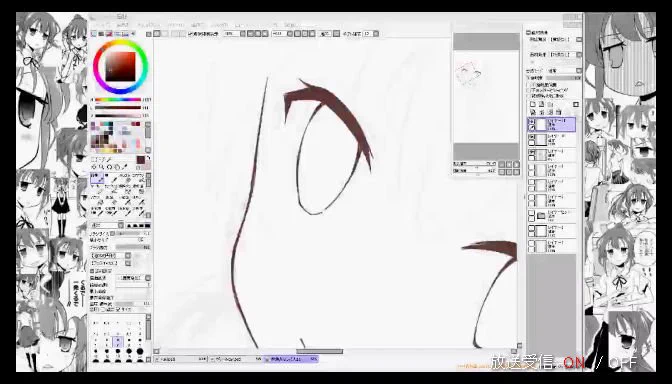Toggle the brush detail settings checkbox

[93, 271]
